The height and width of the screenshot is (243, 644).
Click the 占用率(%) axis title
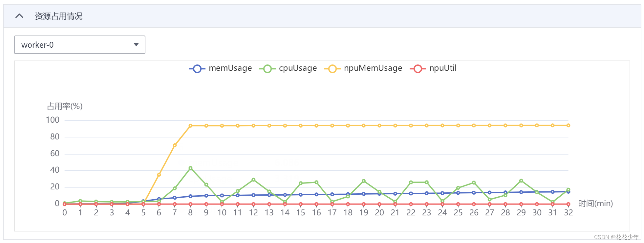coord(65,106)
